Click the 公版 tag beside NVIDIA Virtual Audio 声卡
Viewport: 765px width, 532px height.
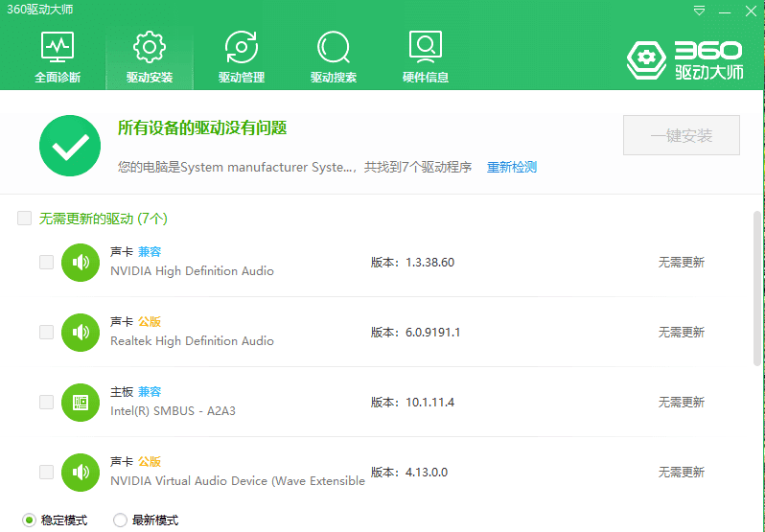point(150,462)
